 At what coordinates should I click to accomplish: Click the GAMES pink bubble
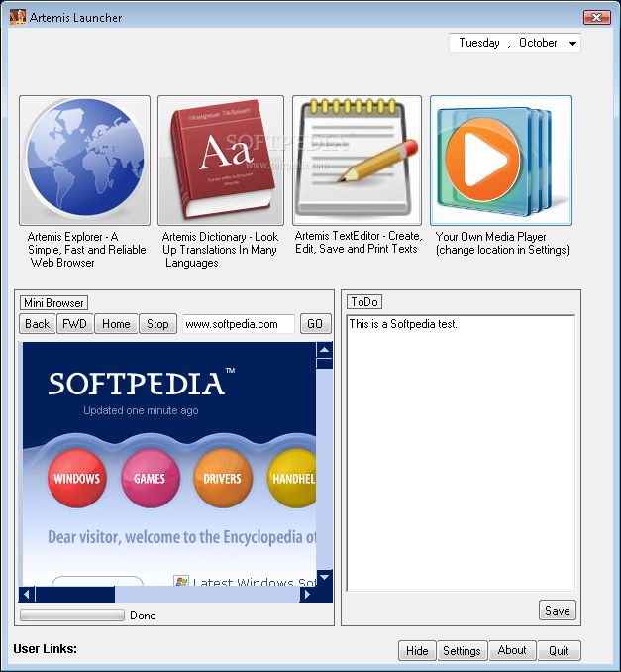[x=150, y=479]
